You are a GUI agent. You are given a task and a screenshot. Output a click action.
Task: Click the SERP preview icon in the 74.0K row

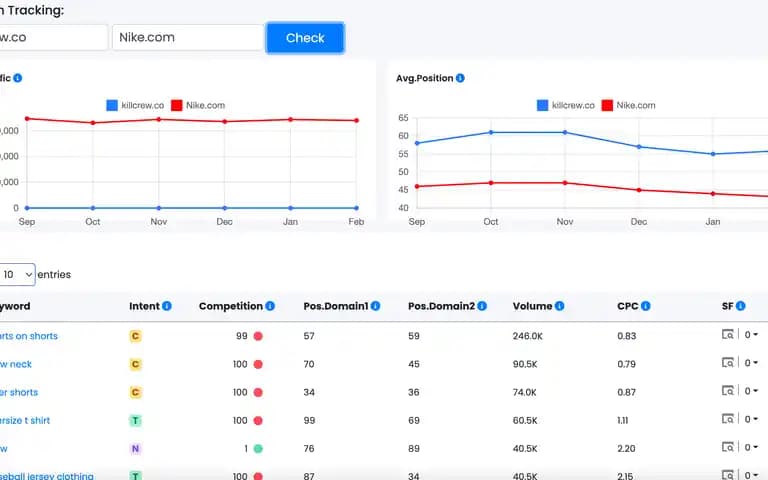728,391
